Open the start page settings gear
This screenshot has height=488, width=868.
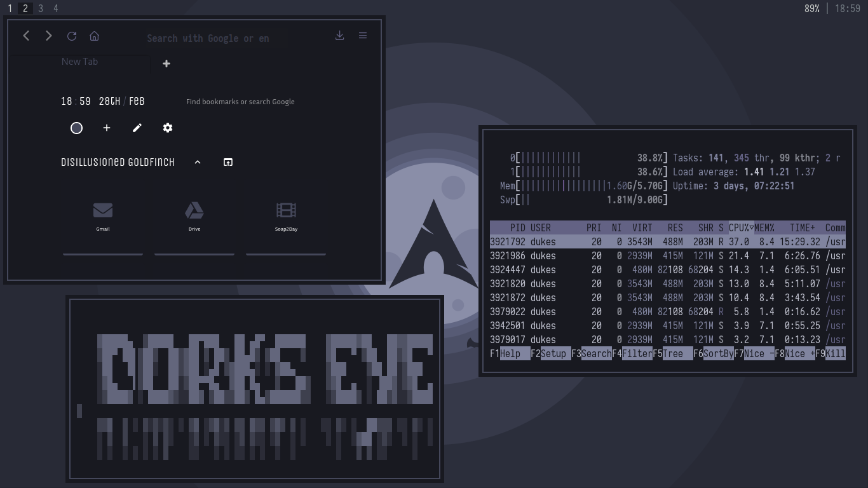coord(168,128)
